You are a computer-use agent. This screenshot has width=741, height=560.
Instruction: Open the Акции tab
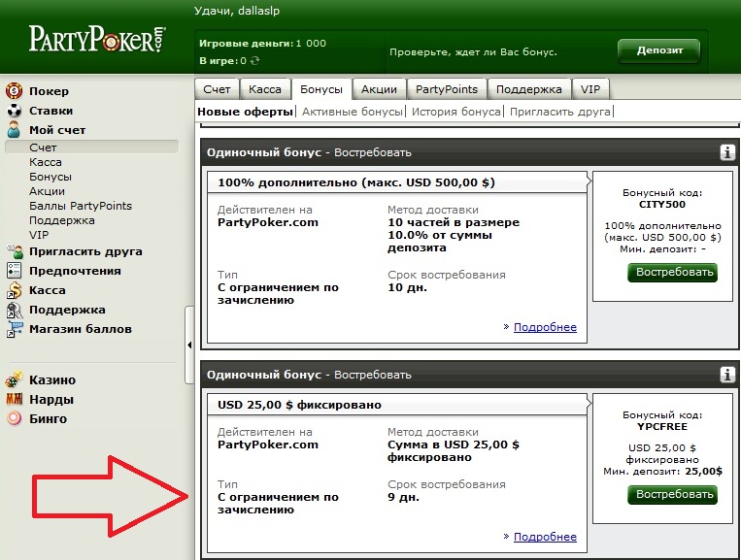tap(379, 89)
